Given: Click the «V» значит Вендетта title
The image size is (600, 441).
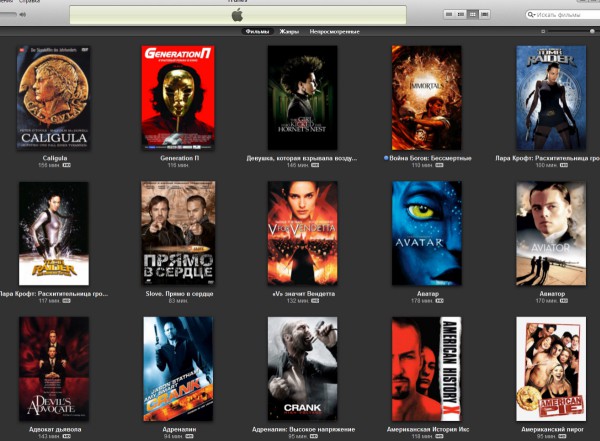Looking at the screenshot, I should pos(303,294).
